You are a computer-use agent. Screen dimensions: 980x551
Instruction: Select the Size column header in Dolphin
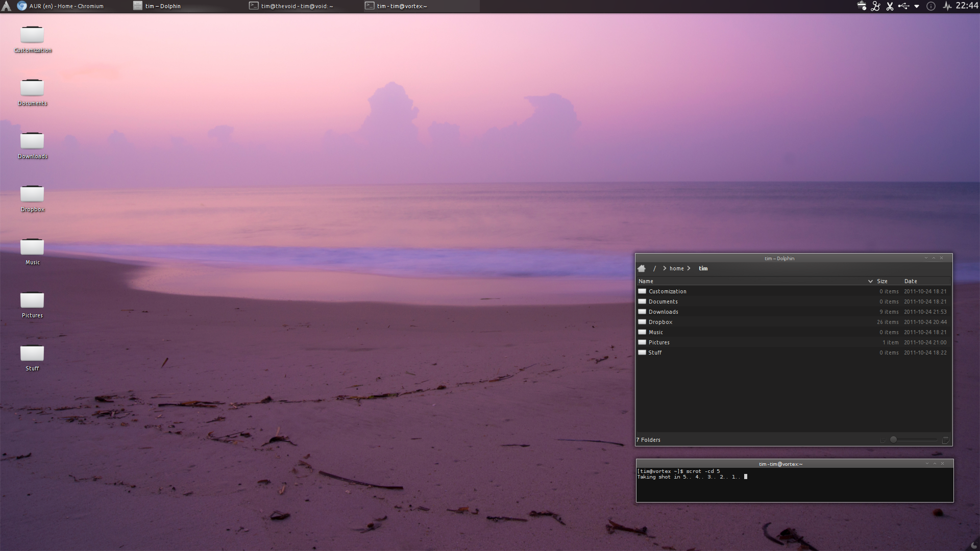883,281
